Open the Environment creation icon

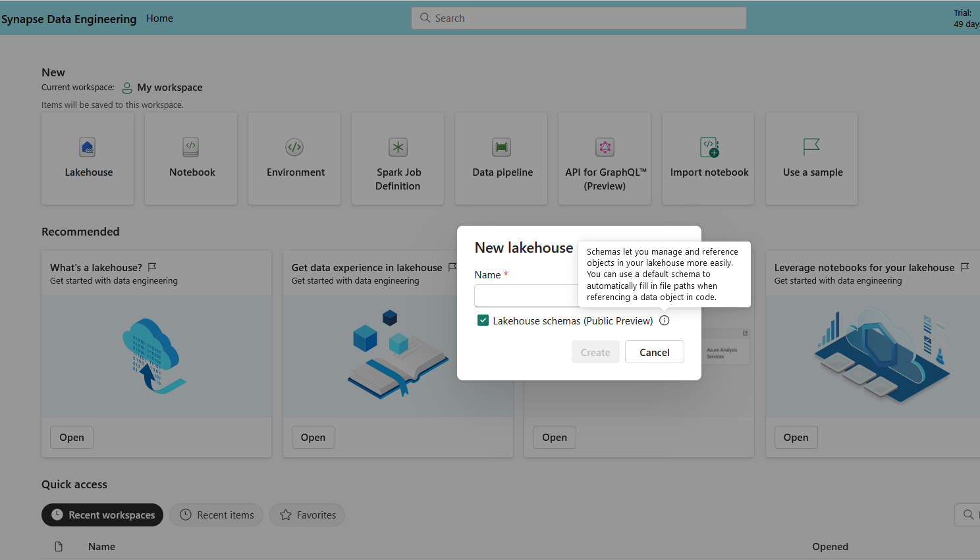coord(294,147)
